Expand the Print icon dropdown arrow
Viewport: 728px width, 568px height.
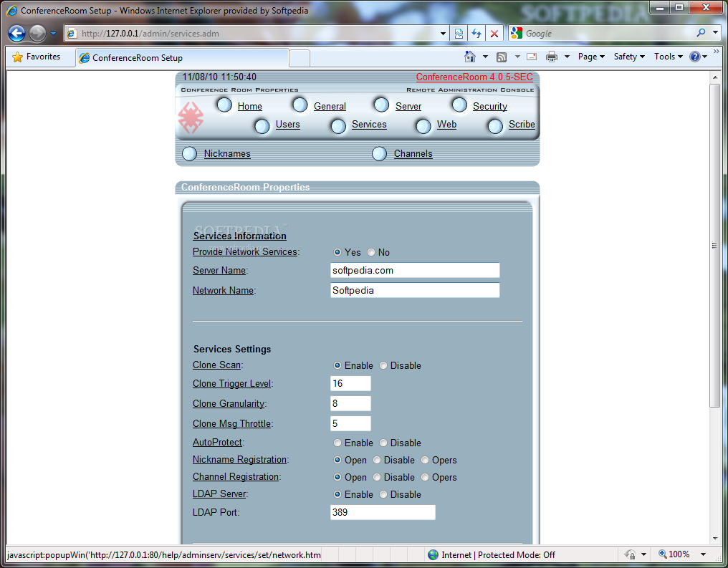[567, 57]
